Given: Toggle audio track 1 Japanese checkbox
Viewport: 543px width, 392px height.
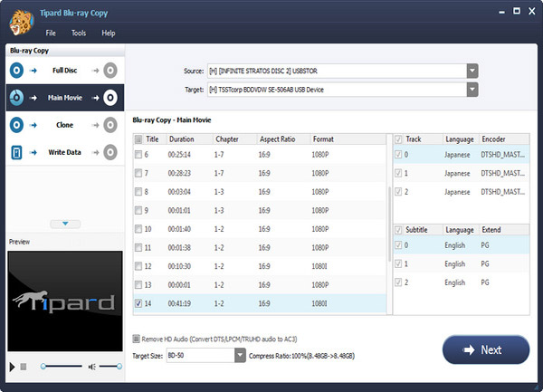Looking at the screenshot, I should pyautogui.click(x=399, y=173).
